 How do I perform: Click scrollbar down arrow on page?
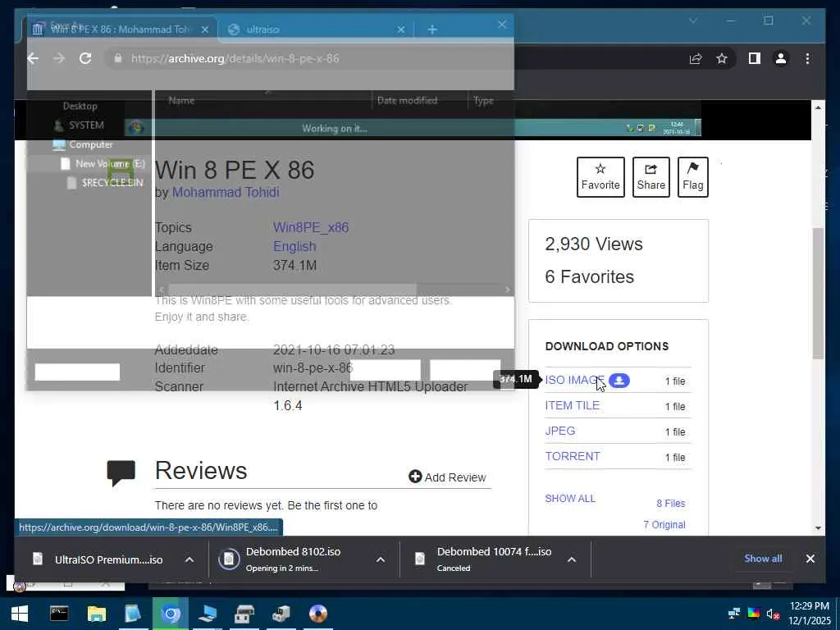(x=818, y=528)
